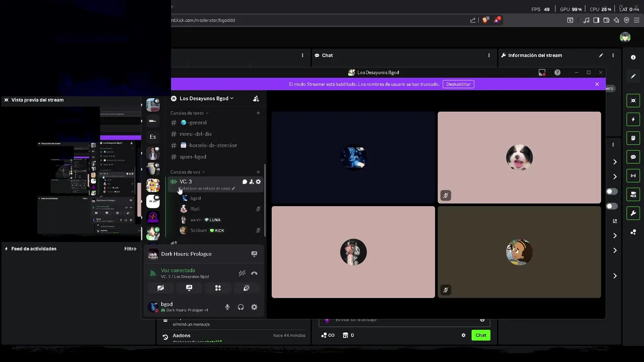Toggle the wrench sidebar panel icon
This screenshot has height=362, width=644.
point(633,213)
